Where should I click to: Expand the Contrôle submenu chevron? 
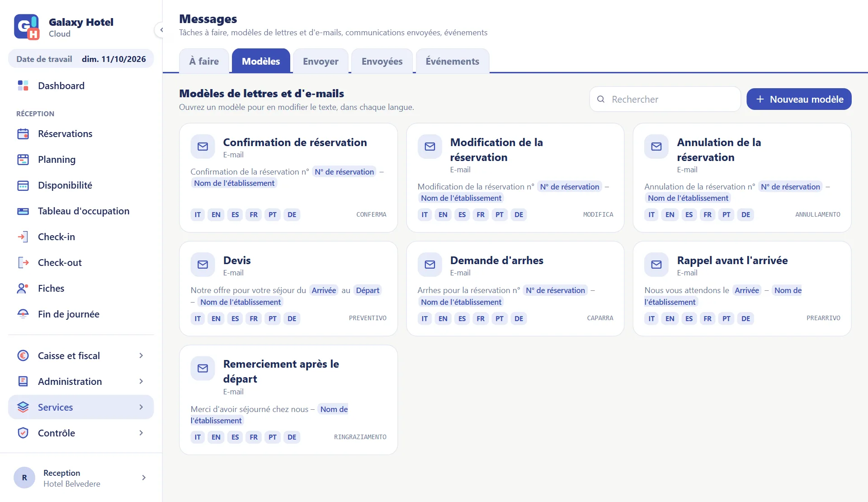(x=141, y=433)
